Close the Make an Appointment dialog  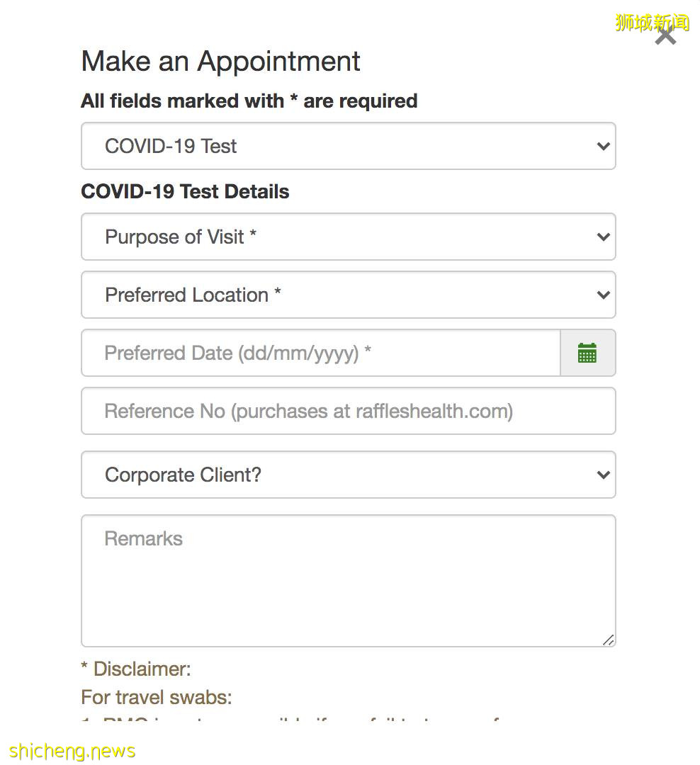[x=665, y=34]
